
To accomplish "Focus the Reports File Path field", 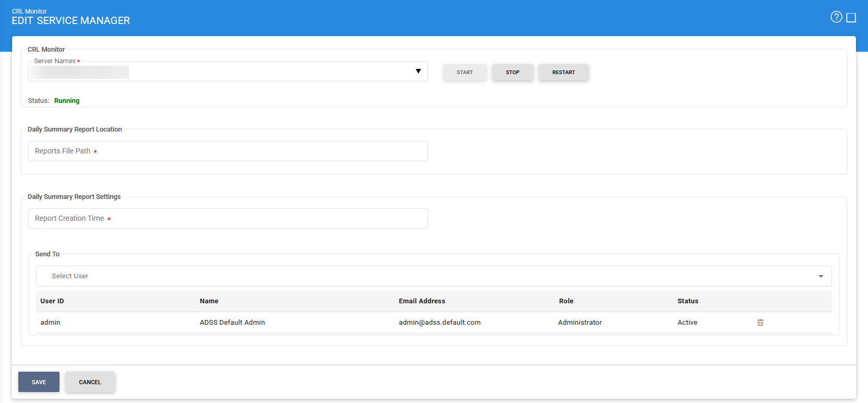I will pyautogui.click(x=228, y=151).
